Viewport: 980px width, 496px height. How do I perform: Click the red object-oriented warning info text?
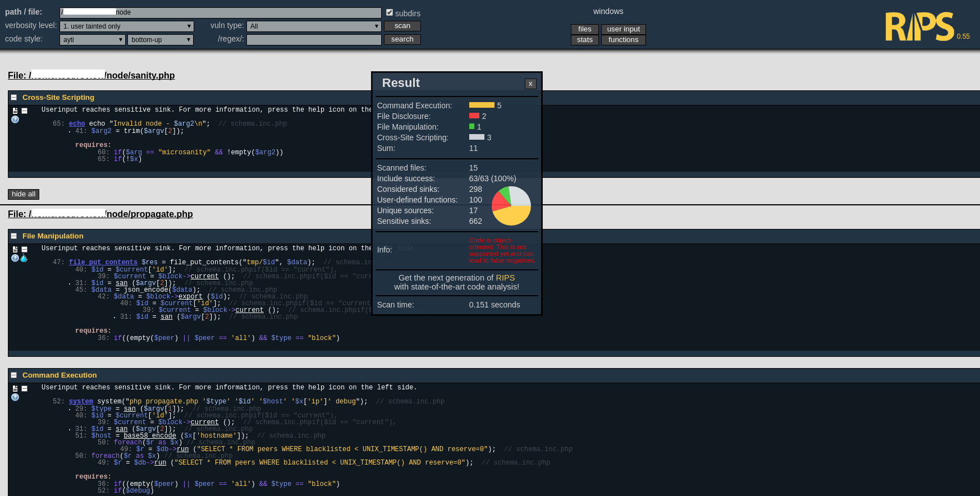502,250
